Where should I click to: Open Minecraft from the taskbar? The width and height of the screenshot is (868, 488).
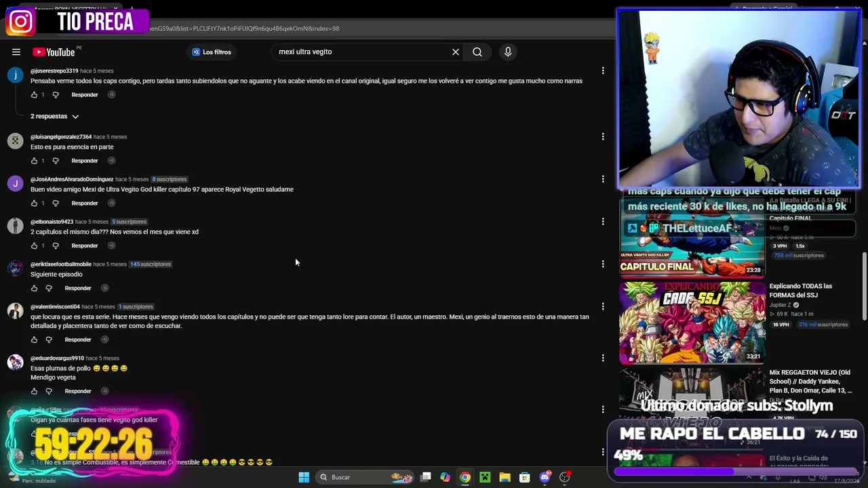(485, 477)
